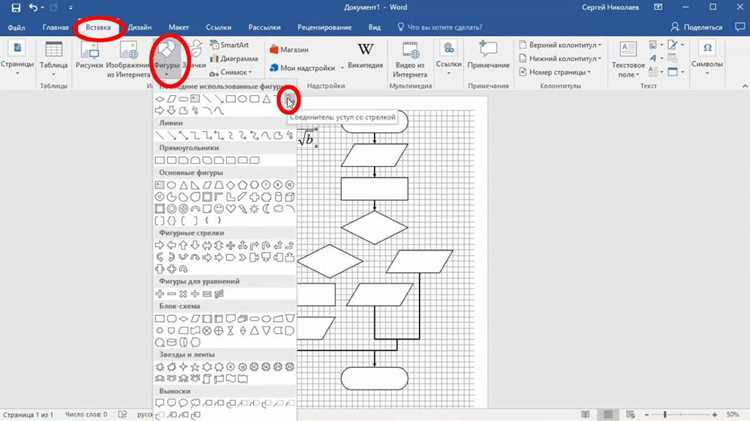This screenshot has width=750, height=421.
Task: Open the Рецензирование tab
Action: (324, 27)
